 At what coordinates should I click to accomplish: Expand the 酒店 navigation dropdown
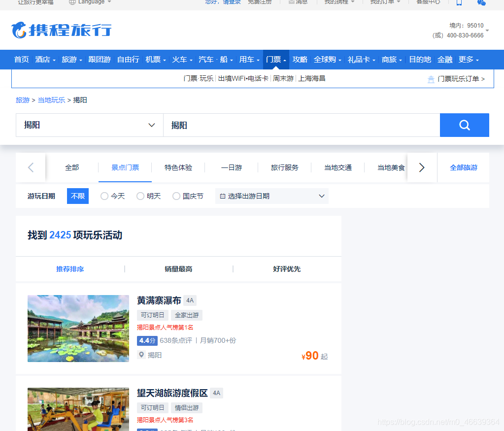54,60
